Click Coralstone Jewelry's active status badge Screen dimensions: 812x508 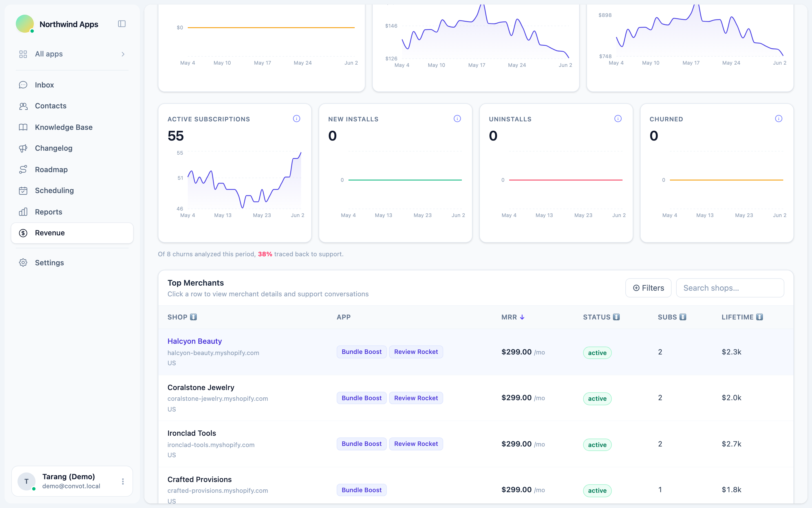pos(597,399)
